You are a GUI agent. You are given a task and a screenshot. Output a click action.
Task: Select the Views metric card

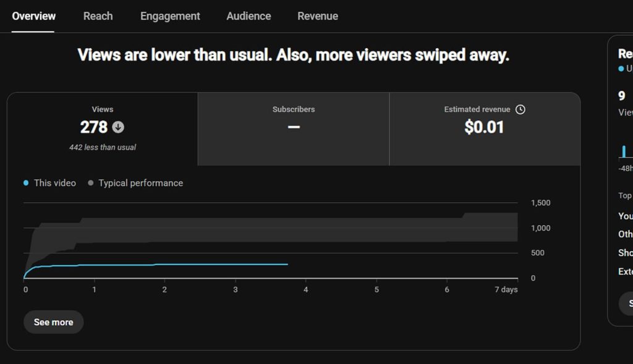tap(103, 129)
